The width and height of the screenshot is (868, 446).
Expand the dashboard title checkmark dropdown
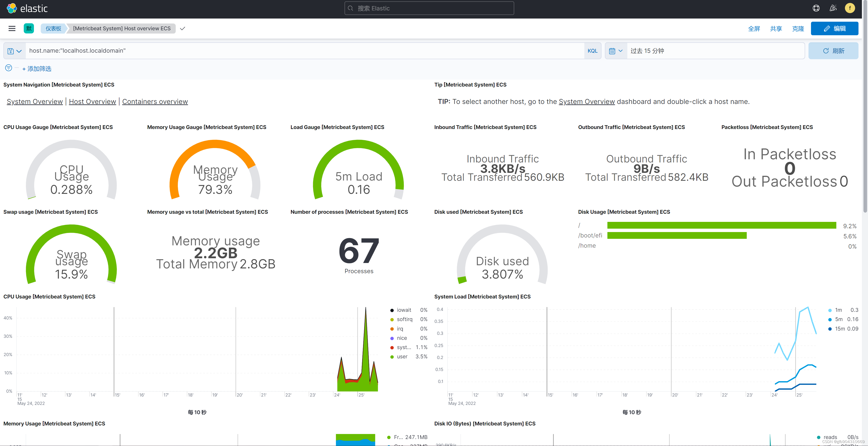182,29
